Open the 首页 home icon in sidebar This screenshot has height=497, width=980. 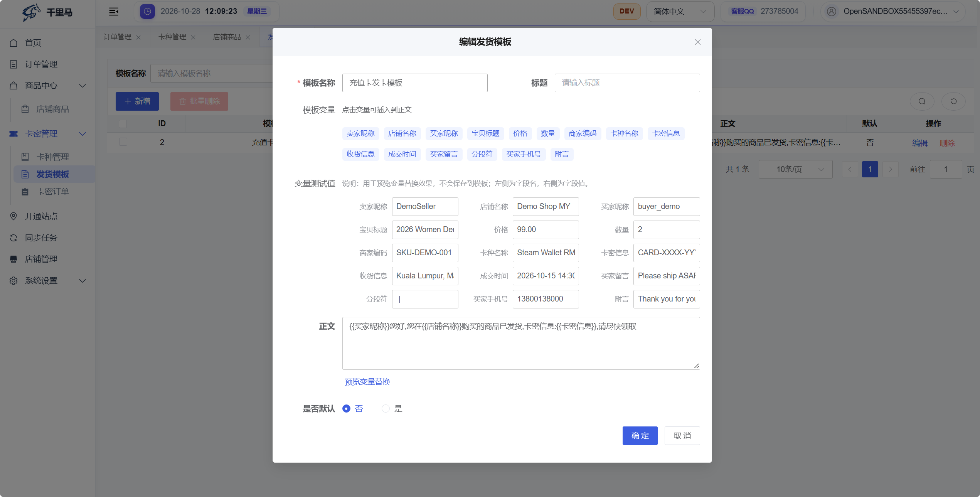[13, 43]
